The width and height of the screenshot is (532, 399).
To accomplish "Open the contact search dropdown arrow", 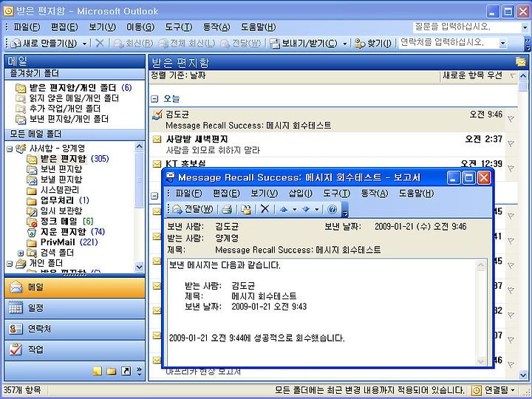I will click(x=503, y=43).
